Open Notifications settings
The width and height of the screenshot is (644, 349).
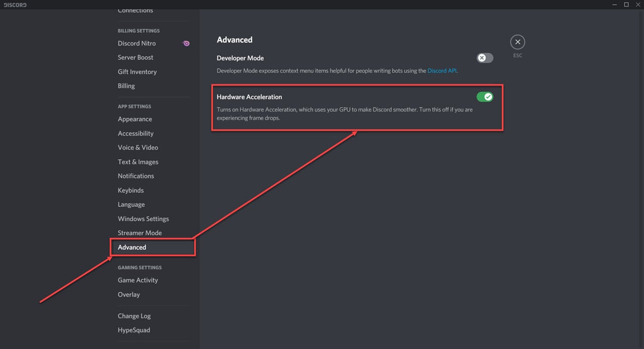click(136, 176)
